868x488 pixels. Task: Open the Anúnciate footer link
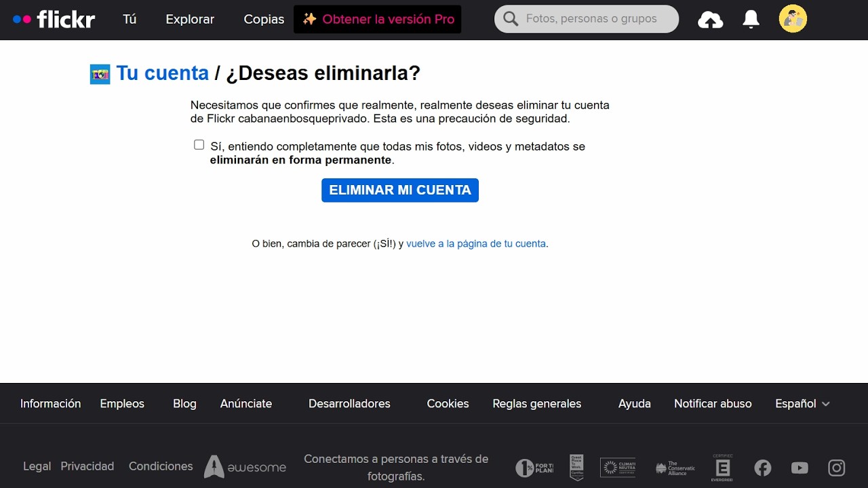pyautogui.click(x=246, y=404)
